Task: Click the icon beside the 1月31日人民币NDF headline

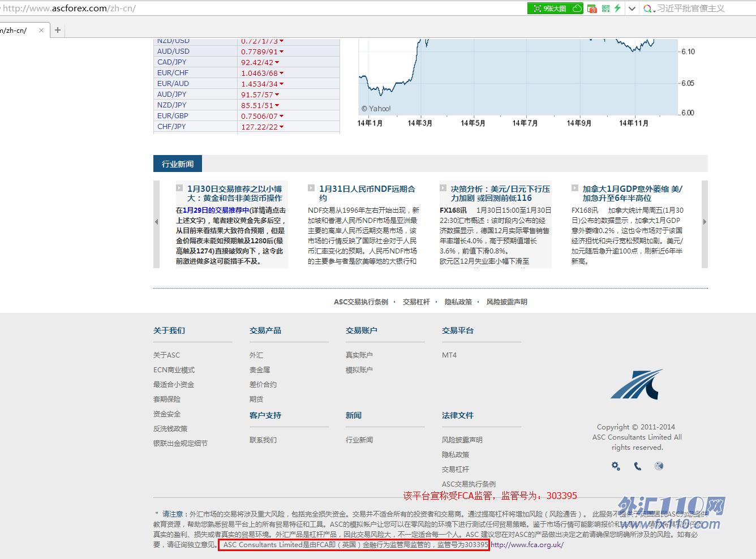Action: [x=311, y=188]
